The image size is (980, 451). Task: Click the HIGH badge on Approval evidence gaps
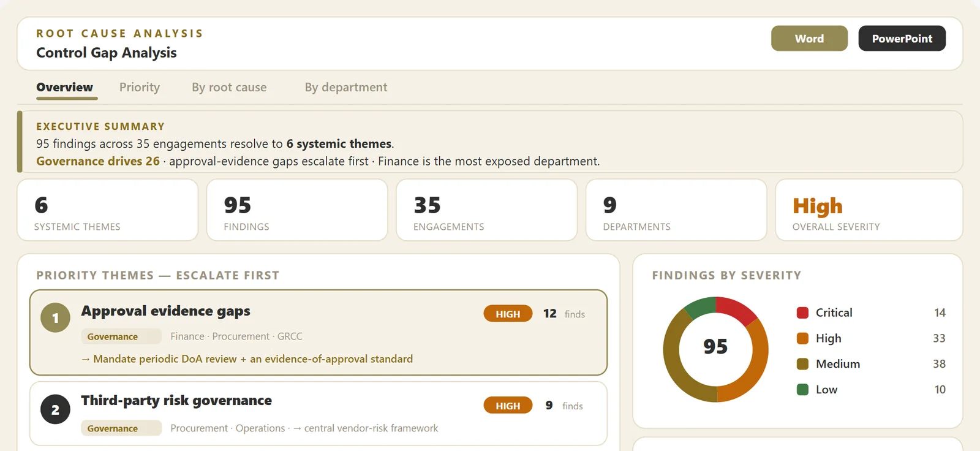[x=508, y=314]
